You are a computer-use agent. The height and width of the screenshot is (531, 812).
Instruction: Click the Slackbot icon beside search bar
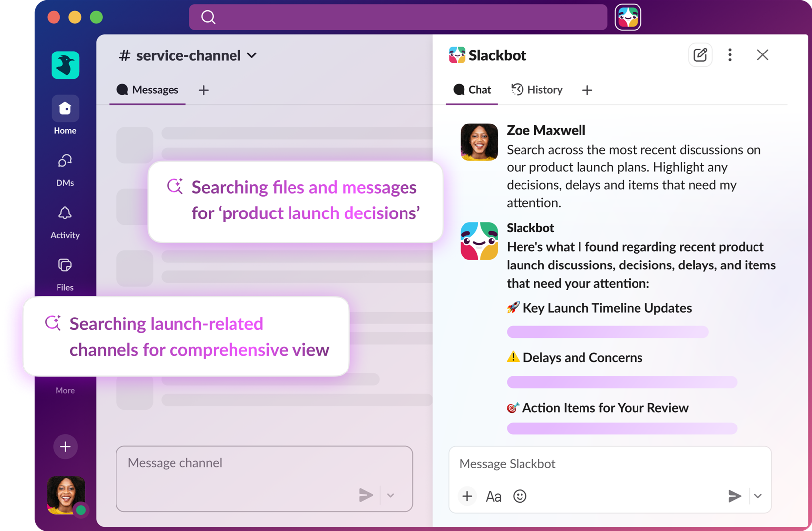click(x=628, y=17)
